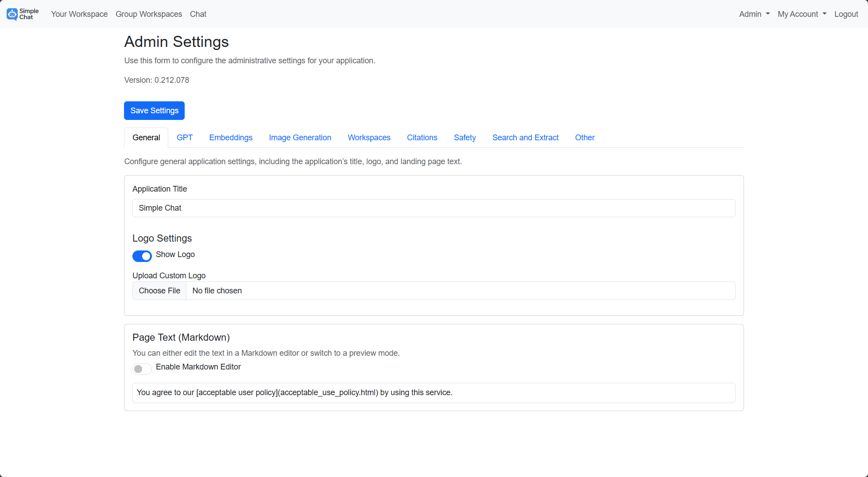Open the Admin dropdown menu

(754, 14)
